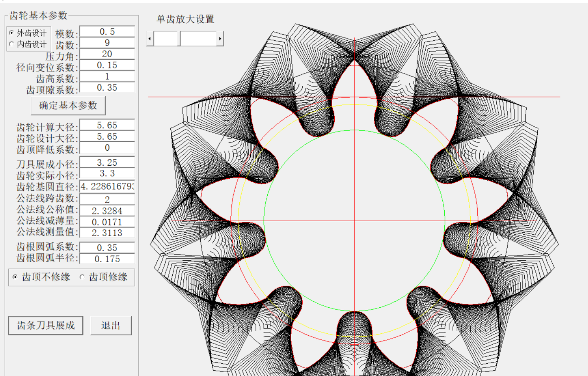Viewport: 588px width, 376px height.
Task: Click 齿根圆弧半径 field
Action: click(x=107, y=259)
